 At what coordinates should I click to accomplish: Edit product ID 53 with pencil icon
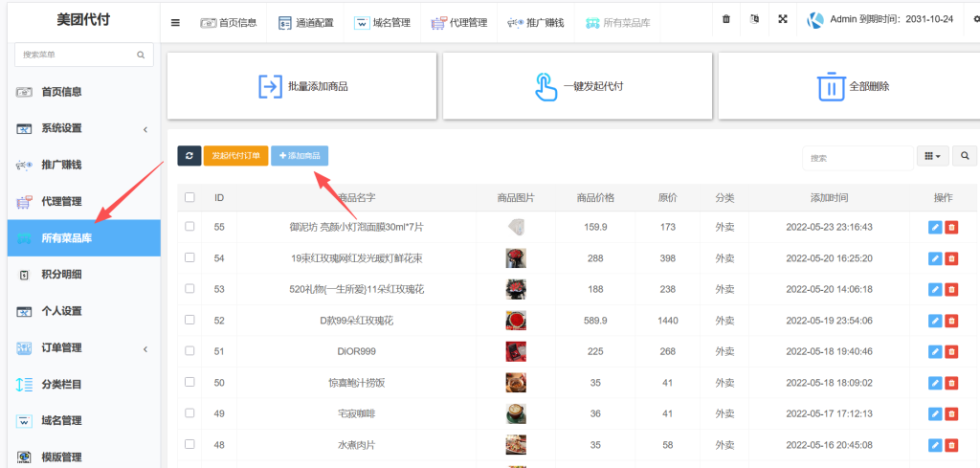click(x=935, y=289)
